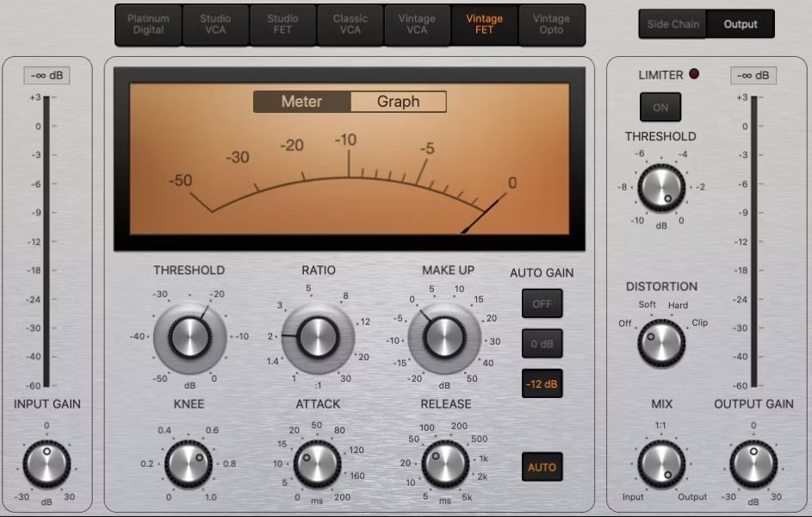
Task: Click the 'AUTO GAIN' heading text
Action: [542, 273]
